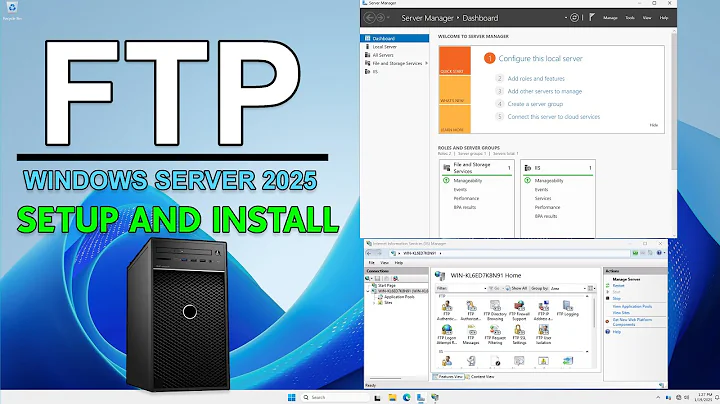The height and width of the screenshot is (404, 720).
Task: Click Restart in Actions pane
Action: [x=619, y=286]
